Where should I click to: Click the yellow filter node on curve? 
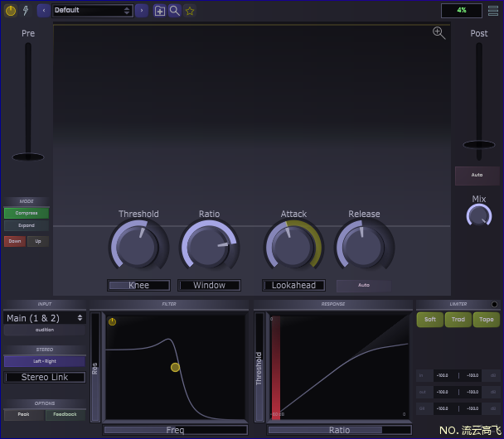(175, 367)
